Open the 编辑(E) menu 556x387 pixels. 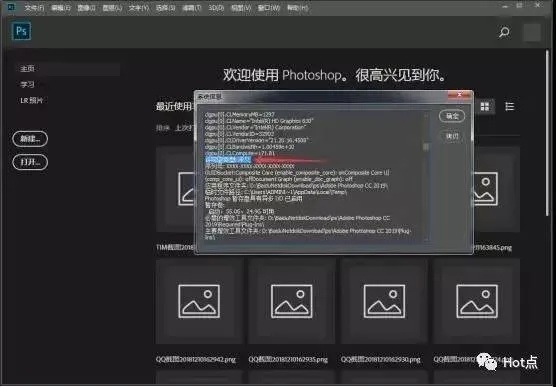[x=61, y=7]
